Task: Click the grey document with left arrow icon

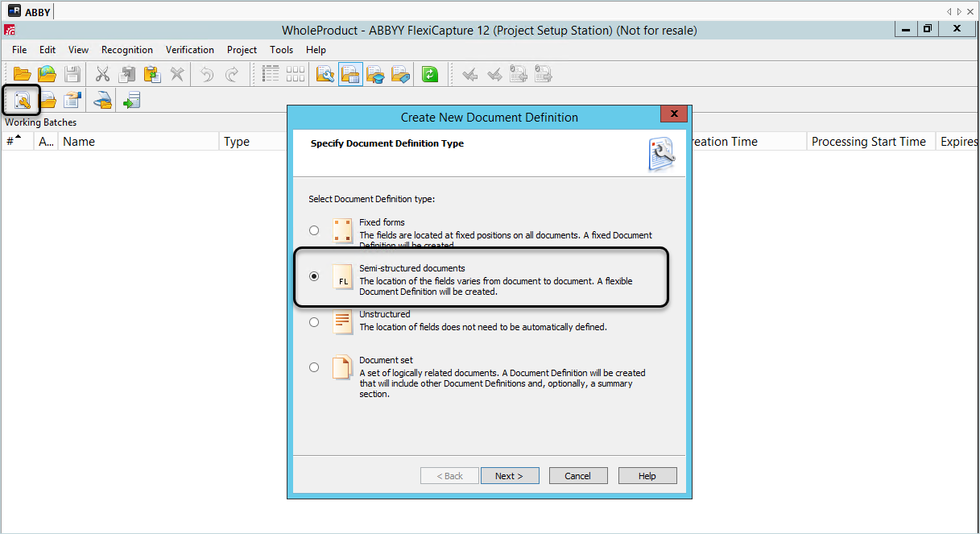Action: [519, 75]
